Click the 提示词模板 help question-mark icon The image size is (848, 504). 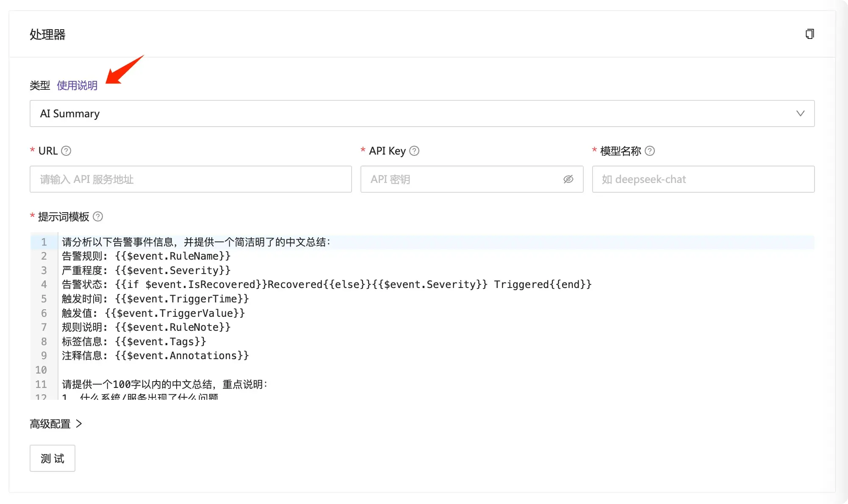(98, 216)
